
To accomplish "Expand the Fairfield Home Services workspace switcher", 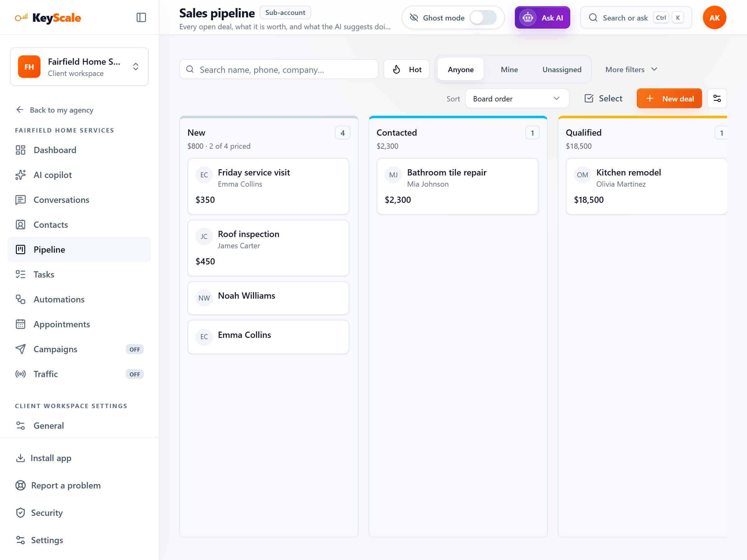I will pos(79,67).
